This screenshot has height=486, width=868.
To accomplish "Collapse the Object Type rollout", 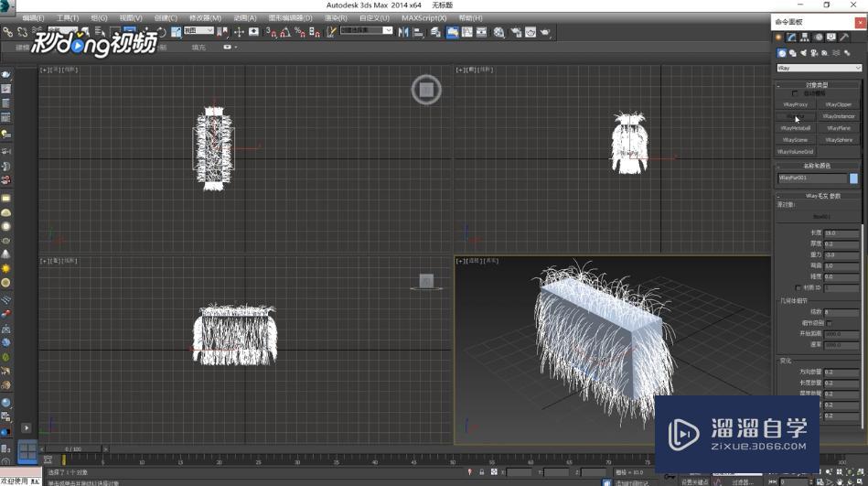I will [x=817, y=85].
